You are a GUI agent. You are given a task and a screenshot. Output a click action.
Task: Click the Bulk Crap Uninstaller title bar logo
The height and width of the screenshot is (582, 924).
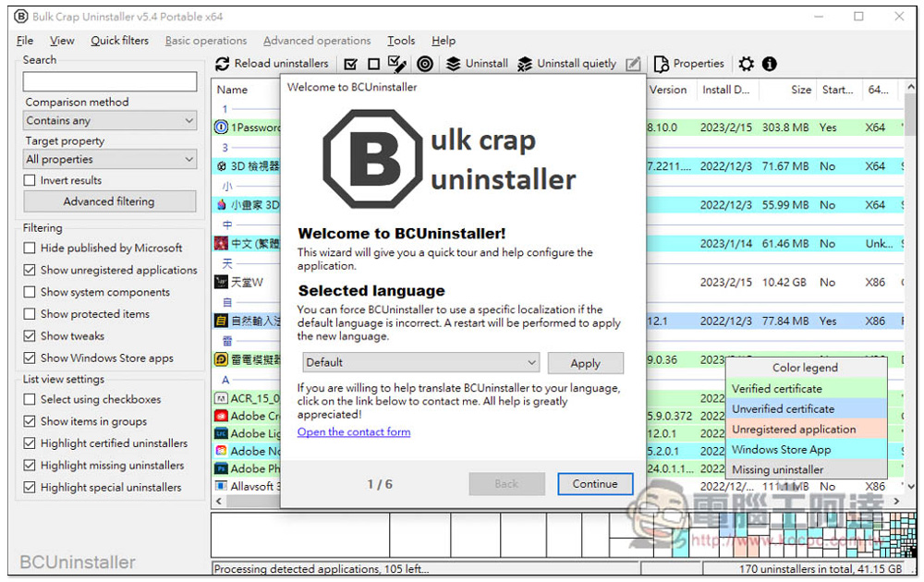20,17
